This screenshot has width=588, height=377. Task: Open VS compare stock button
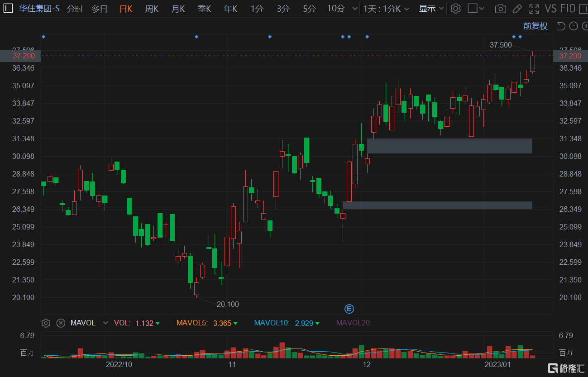pyautogui.click(x=551, y=9)
